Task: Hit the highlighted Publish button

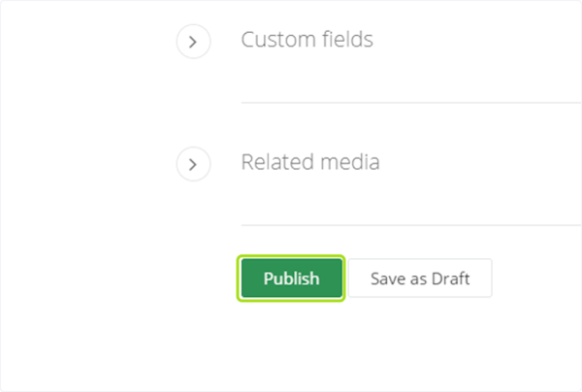Action: [291, 278]
